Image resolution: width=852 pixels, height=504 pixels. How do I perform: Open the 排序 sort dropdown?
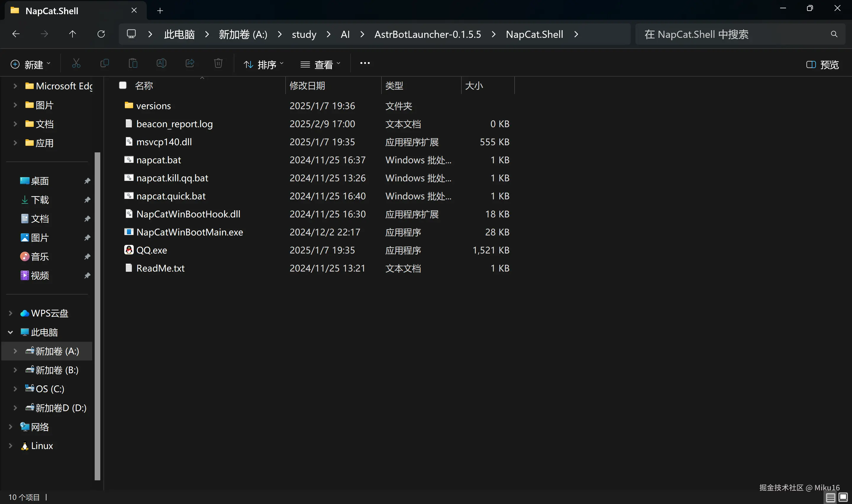pos(264,64)
